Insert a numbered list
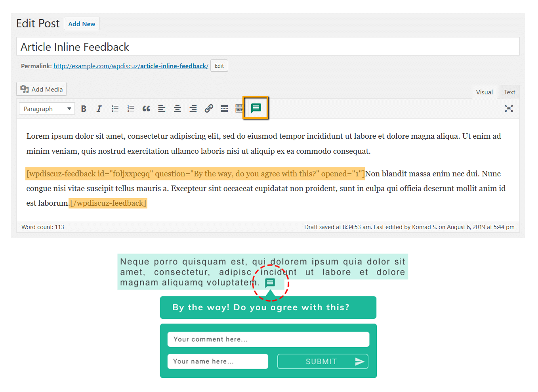Image resolution: width=538 pixels, height=392 pixels. [x=130, y=109]
